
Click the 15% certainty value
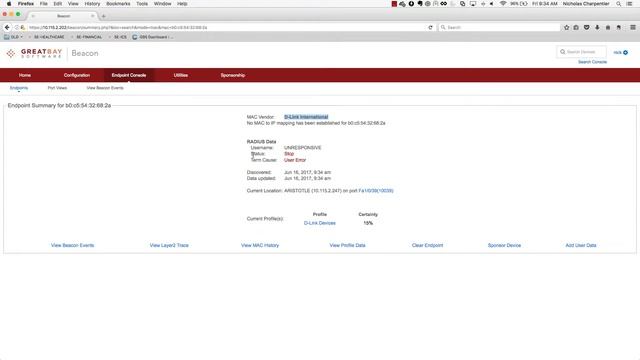pyautogui.click(x=368, y=223)
